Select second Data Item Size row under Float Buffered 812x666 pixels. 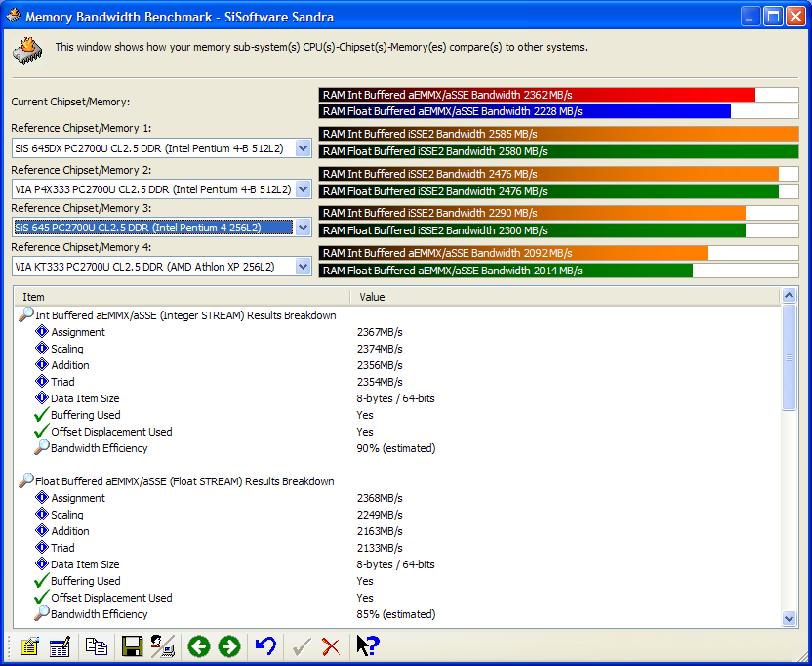(x=397, y=564)
